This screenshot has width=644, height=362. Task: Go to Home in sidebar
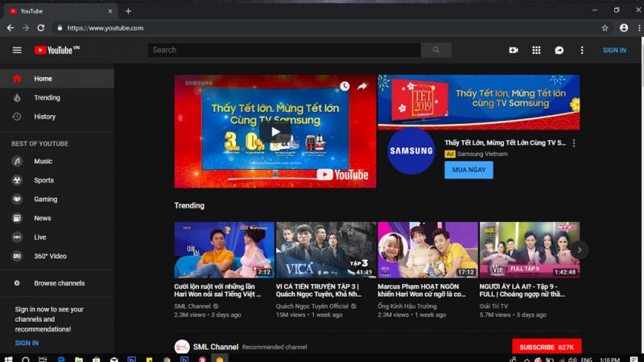point(57,78)
